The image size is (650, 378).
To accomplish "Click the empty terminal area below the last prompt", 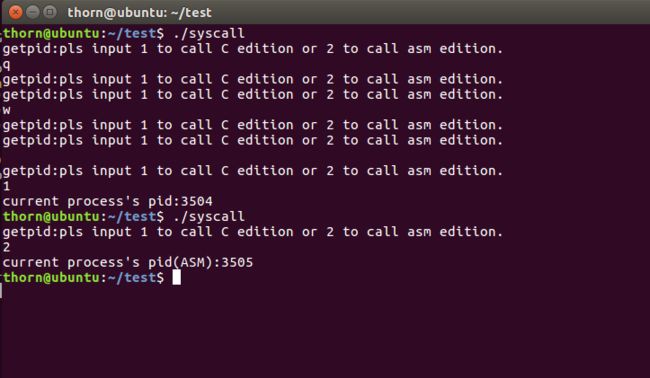I will click(325, 332).
